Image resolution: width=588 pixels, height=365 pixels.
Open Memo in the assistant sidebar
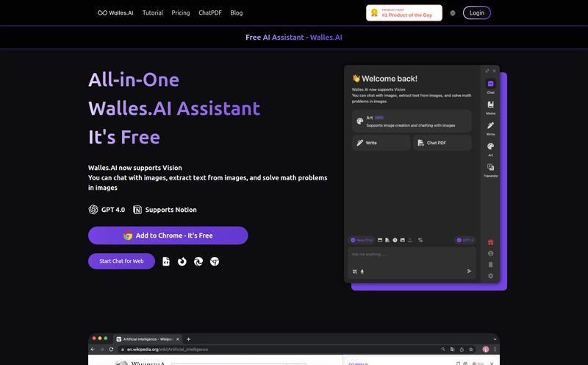click(x=490, y=107)
